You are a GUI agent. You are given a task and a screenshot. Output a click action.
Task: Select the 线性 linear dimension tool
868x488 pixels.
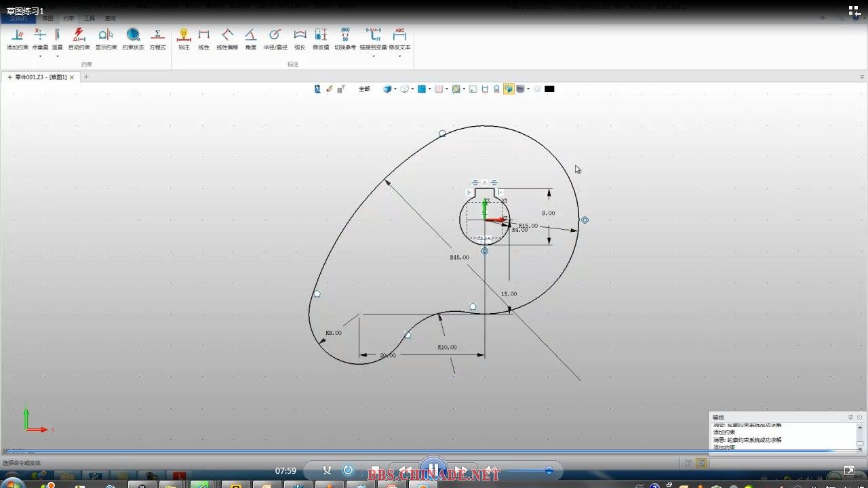coord(203,39)
